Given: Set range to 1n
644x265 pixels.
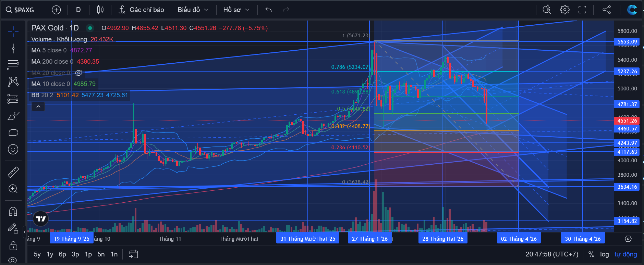Looking at the screenshot, I should 114,254.
